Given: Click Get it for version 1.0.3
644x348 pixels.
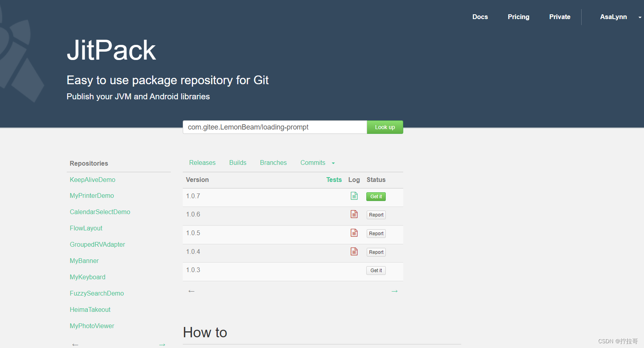Looking at the screenshot, I should [376, 271].
